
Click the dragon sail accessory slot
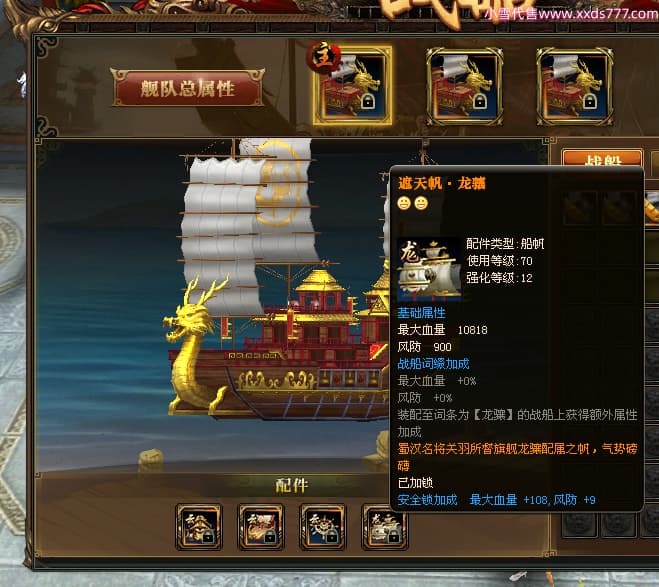click(382, 527)
